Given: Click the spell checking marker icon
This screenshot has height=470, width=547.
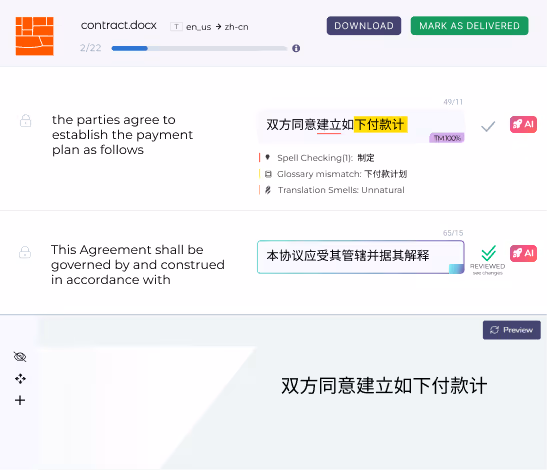Looking at the screenshot, I should tap(268, 157).
